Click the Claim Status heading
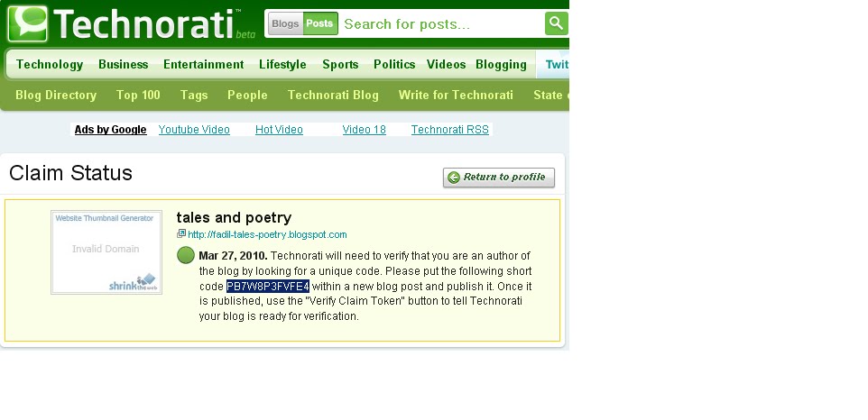This screenshot has height=420, width=868. [71, 173]
